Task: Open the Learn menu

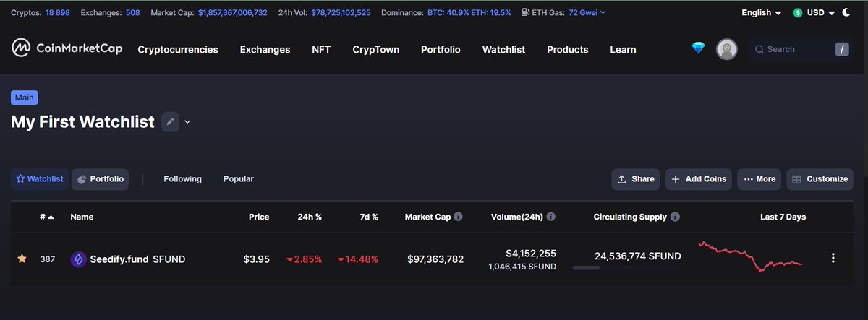Action: tap(623, 49)
